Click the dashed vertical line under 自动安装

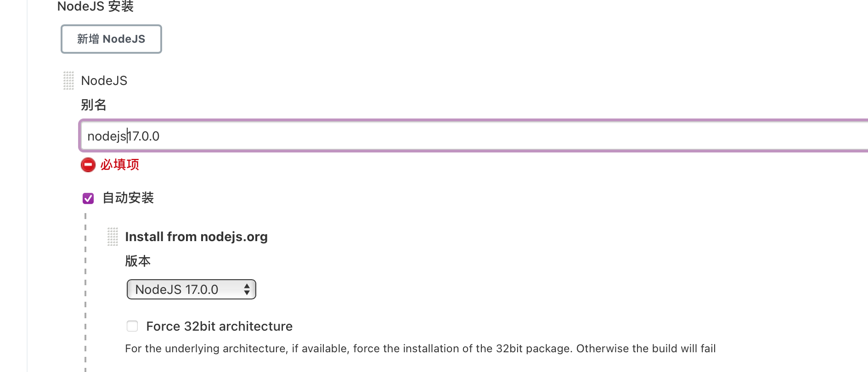[85, 292]
